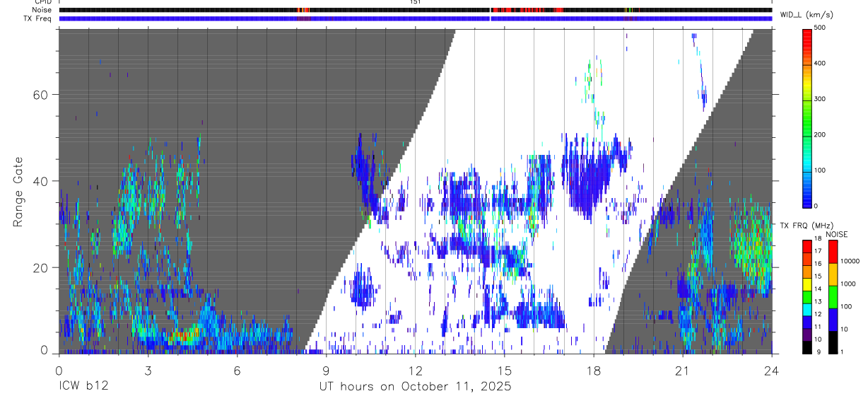Screen dimensions: 868x401
Task: Click the 'NOISE' legend title
Action: point(837,234)
